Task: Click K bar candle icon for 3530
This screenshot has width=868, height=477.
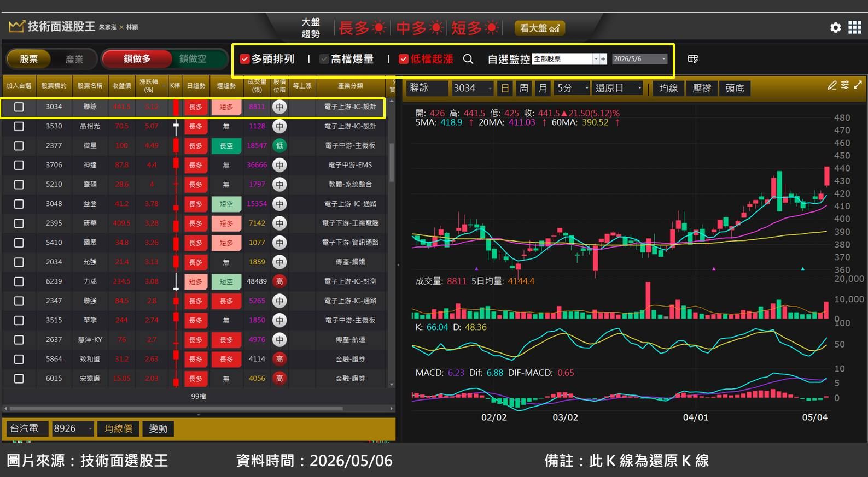Action: (176, 127)
